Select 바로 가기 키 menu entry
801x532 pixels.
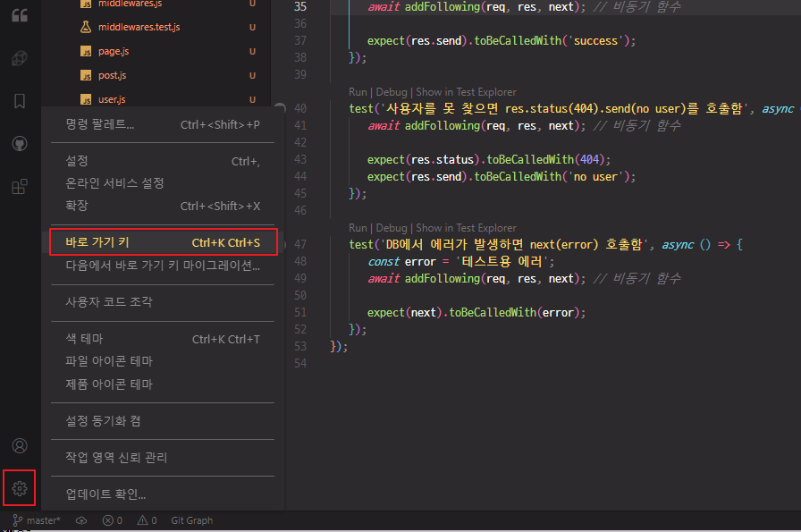(163, 242)
